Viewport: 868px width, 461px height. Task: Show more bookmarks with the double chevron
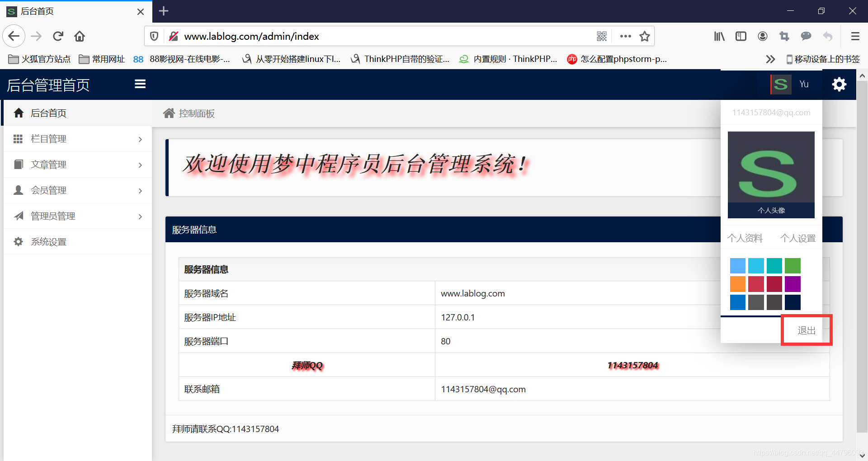[x=770, y=59]
